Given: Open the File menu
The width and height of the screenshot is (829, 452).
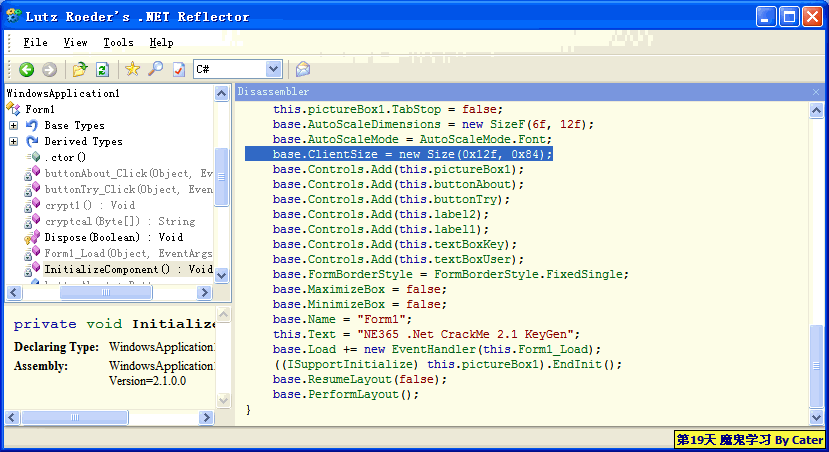Looking at the screenshot, I should pos(35,42).
